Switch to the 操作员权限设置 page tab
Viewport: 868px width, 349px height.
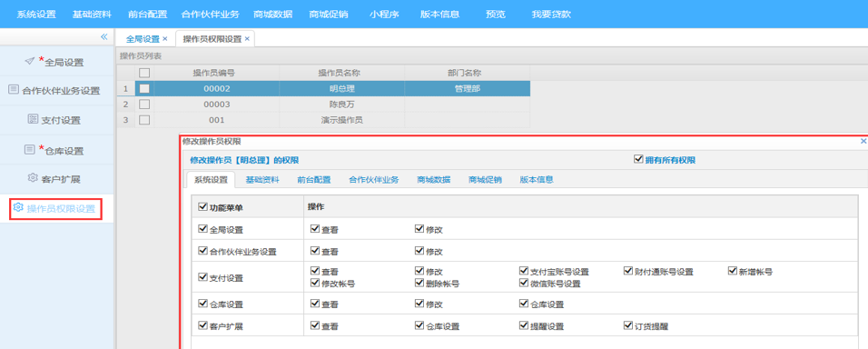pos(212,39)
